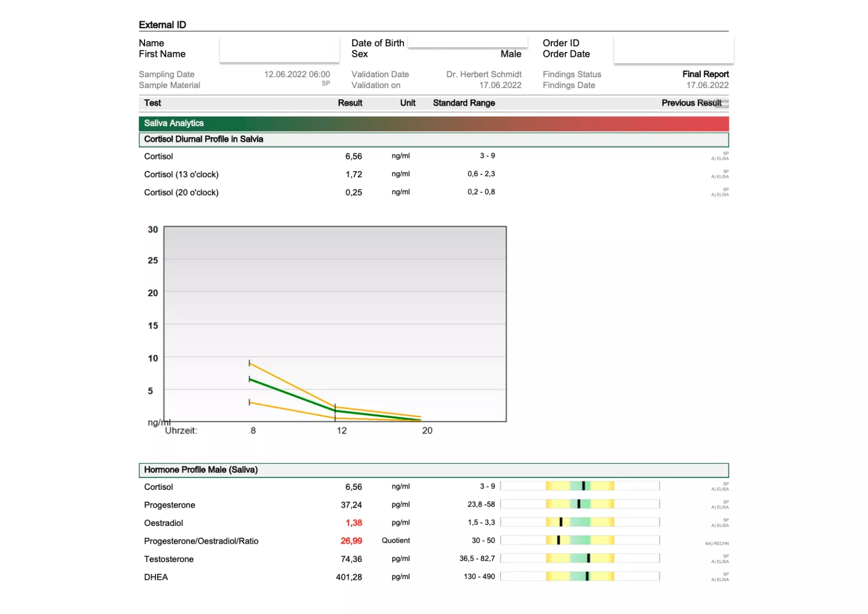Screen dimensions: 868x614
Task: Click the DHEA row label
Action: (156, 577)
